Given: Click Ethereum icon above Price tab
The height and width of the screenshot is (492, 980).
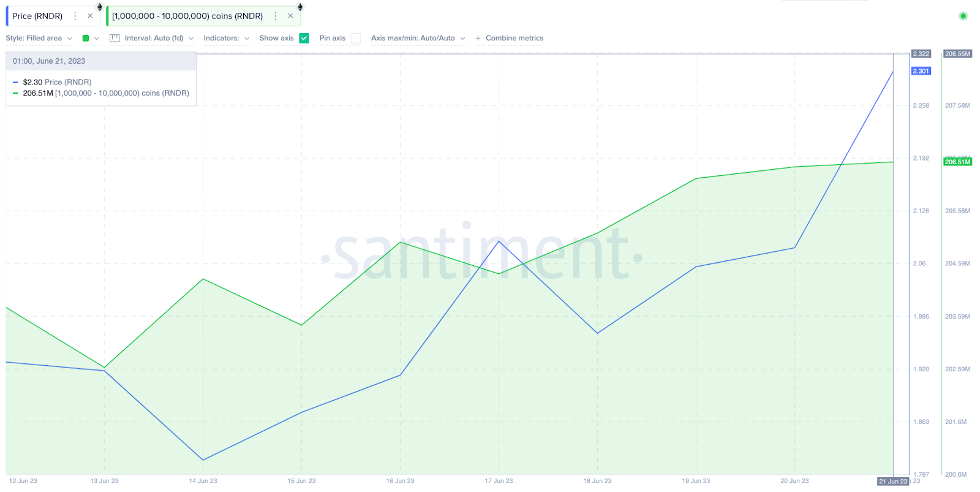Looking at the screenshot, I should point(100,7).
